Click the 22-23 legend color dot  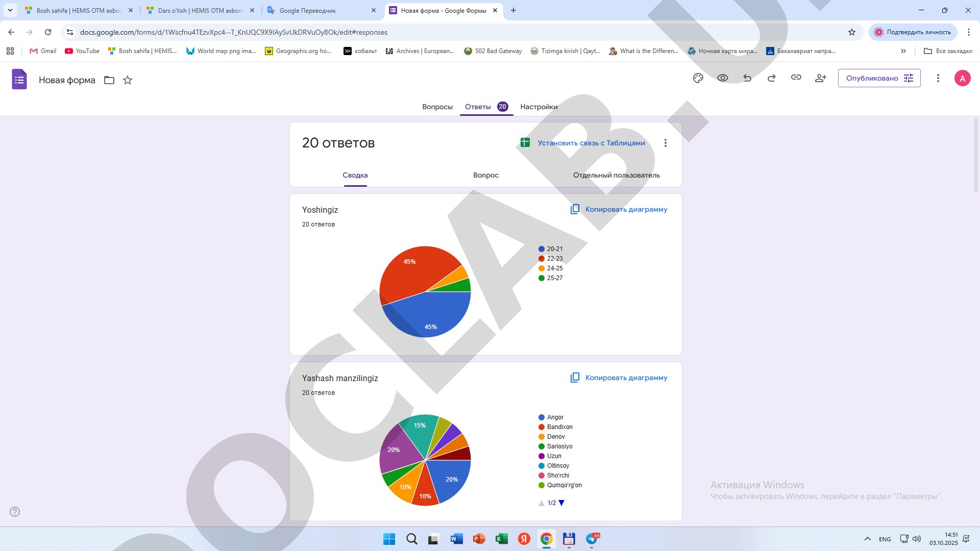point(542,259)
